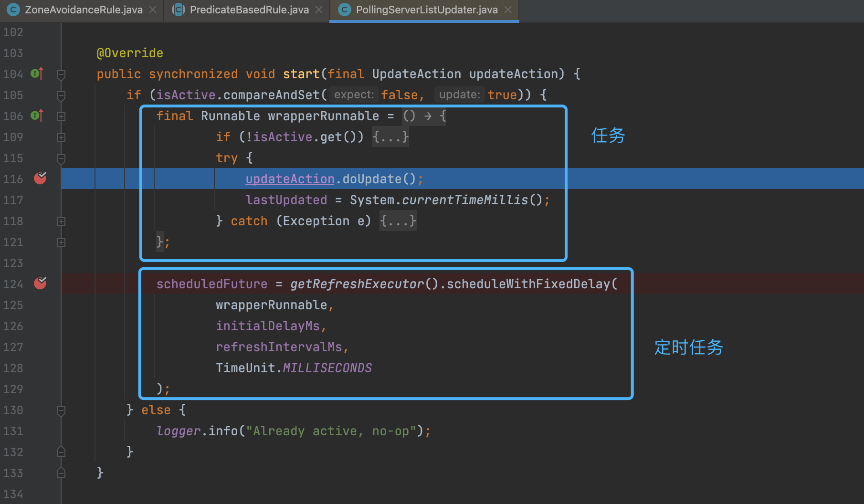Click the start method name
The width and height of the screenshot is (864, 504).
coord(301,74)
